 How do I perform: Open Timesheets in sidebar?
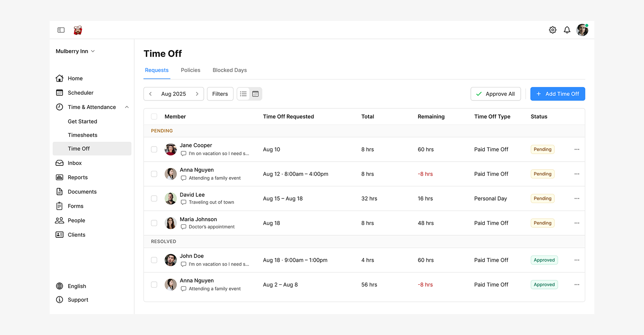click(x=83, y=135)
